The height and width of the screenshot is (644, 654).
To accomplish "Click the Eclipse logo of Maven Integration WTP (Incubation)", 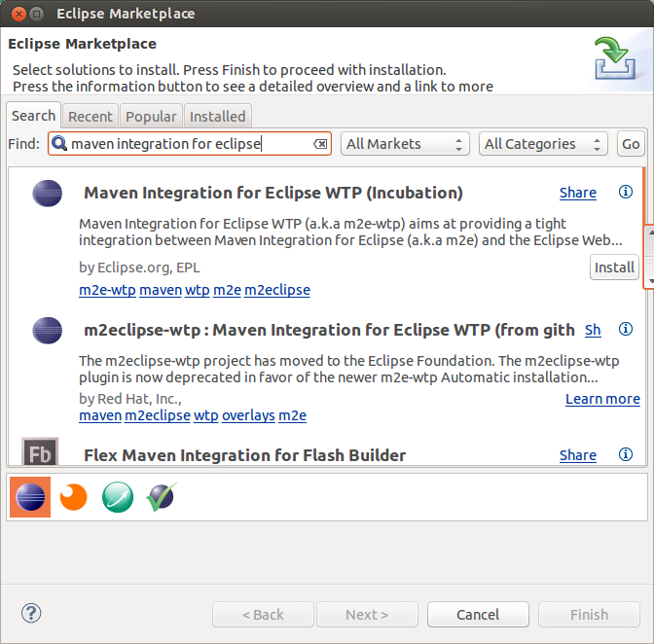I will 47,193.
